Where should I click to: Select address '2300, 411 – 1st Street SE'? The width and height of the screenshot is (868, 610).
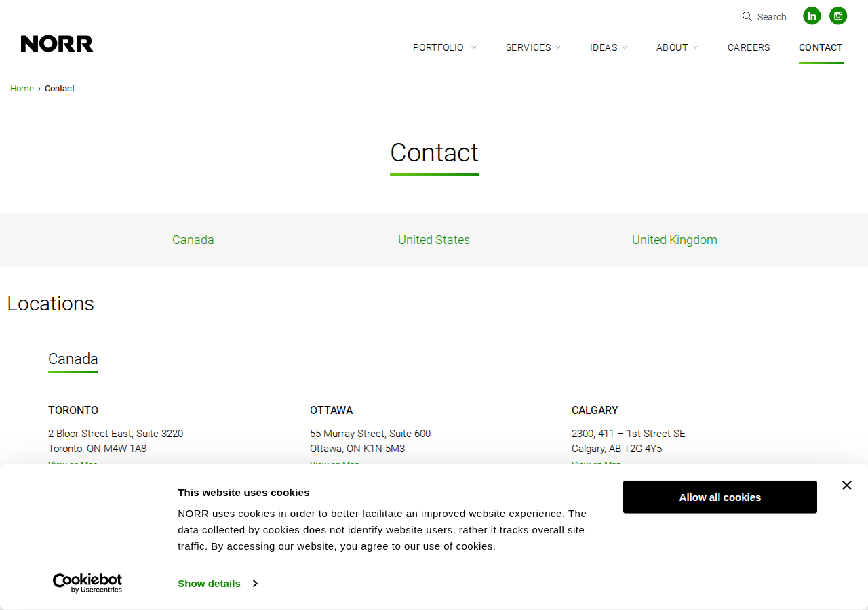(x=629, y=434)
